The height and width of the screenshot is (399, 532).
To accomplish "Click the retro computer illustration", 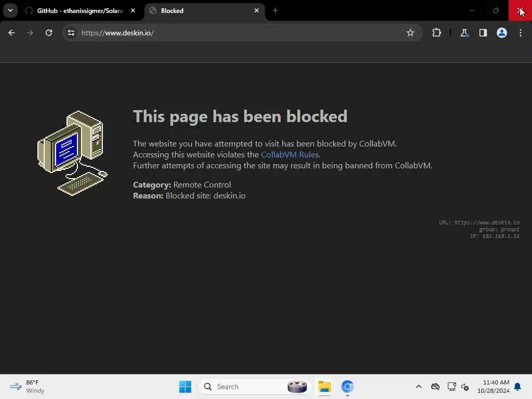I will [x=73, y=153].
